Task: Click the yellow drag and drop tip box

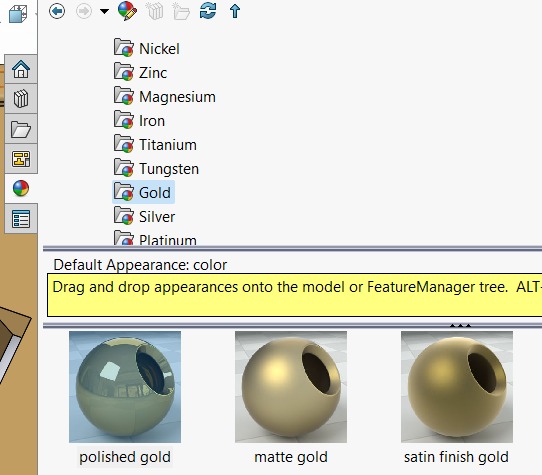Action: click(x=295, y=295)
